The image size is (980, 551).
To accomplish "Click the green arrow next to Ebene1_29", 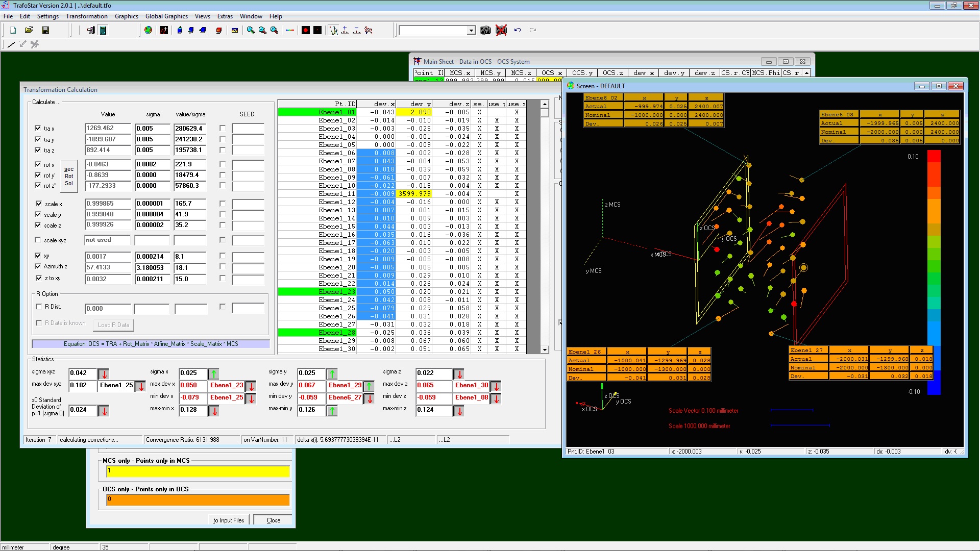I will pyautogui.click(x=369, y=386).
